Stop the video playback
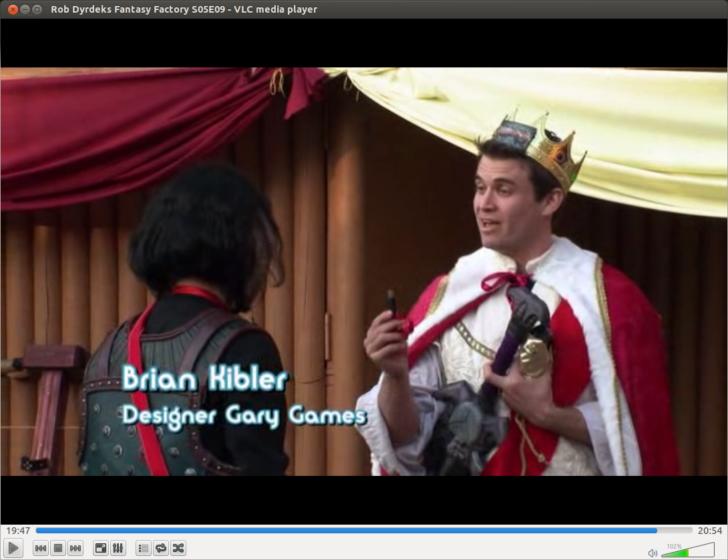Viewport: 728px width, 560px height. coord(58,549)
